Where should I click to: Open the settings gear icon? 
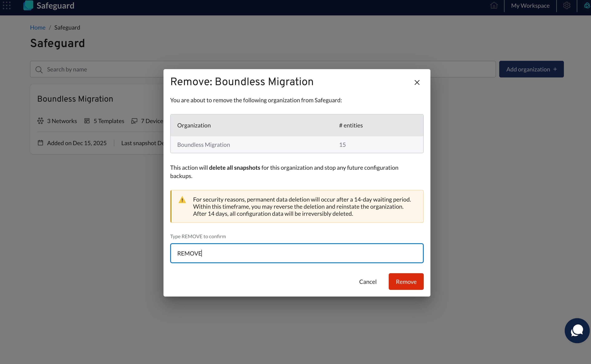click(567, 5)
